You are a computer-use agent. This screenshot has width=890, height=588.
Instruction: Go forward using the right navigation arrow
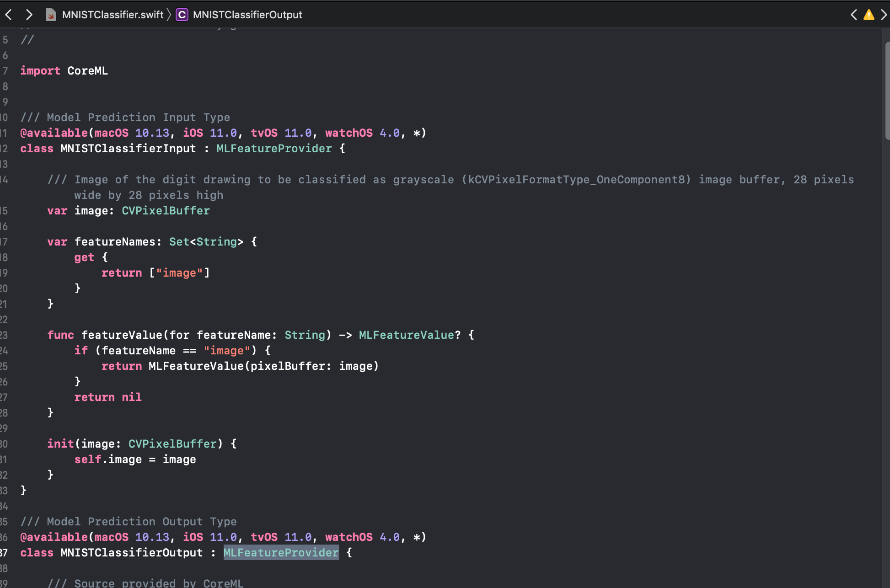29,15
